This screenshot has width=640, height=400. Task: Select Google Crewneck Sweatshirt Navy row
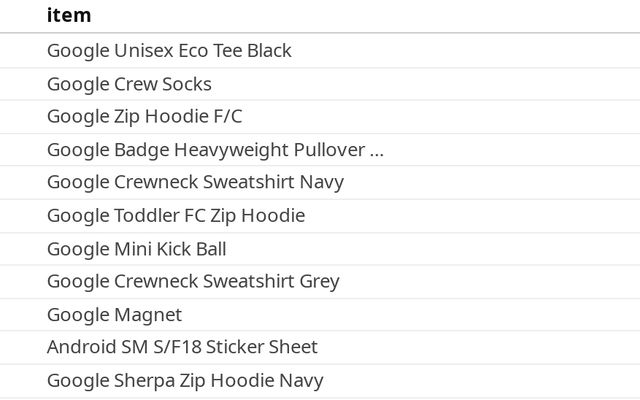click(195, 183)
